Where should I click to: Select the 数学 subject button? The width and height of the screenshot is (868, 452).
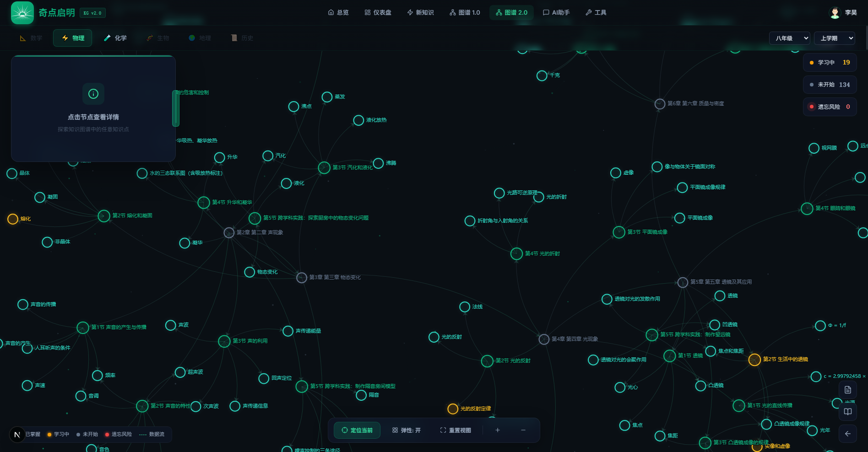point(31,38)
